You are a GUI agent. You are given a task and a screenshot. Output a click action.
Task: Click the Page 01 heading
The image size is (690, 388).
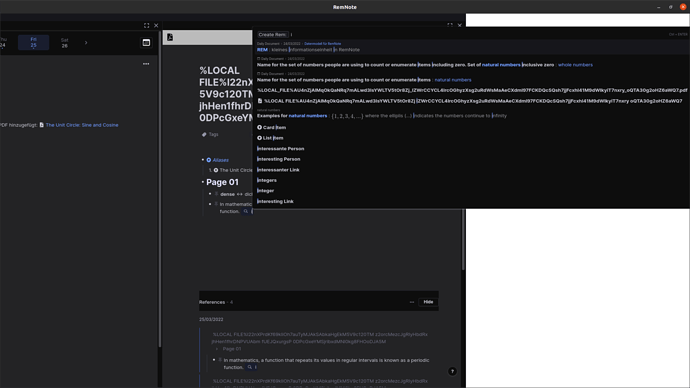pyautogui.click(x=222, y=182)
